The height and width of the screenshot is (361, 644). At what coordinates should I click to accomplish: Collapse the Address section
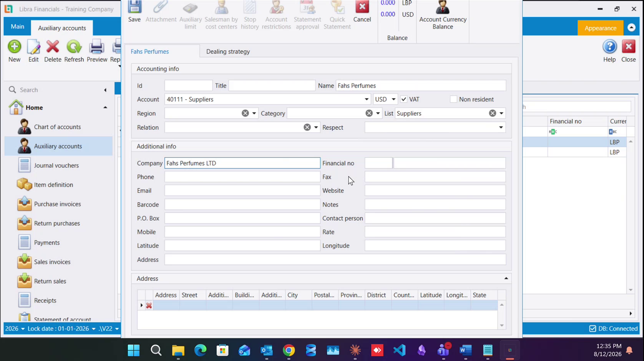click(x=506, y=278)
